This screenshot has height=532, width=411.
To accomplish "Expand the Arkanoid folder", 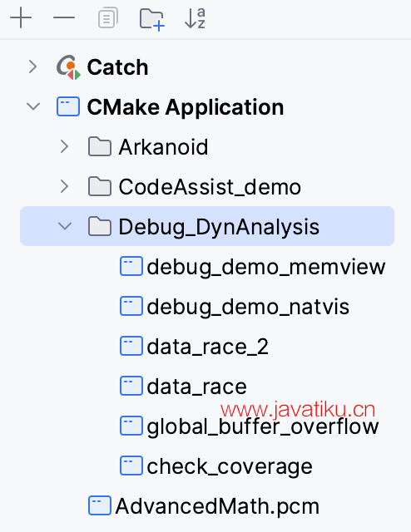I will 65,146.
